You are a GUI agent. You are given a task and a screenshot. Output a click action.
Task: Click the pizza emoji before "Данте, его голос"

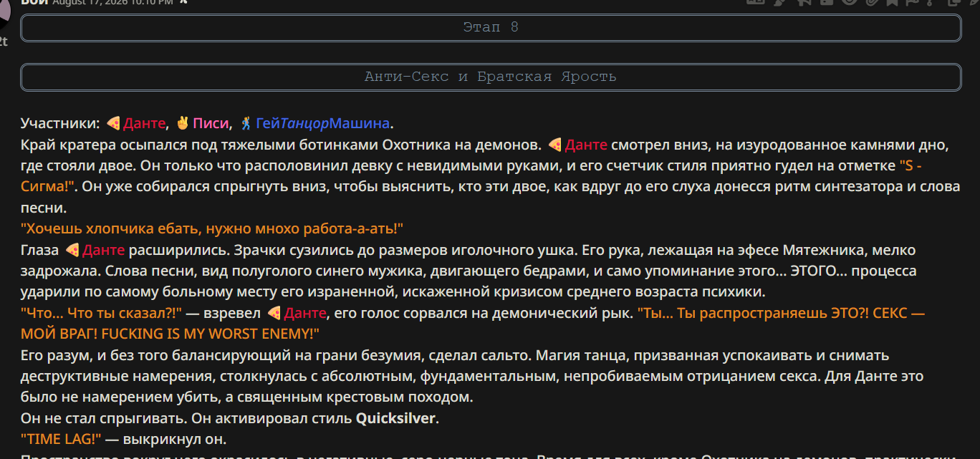[274, 313]
